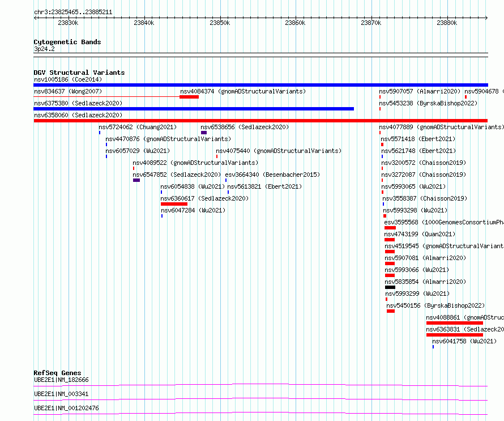Click the black bar under nsv5835854
504x421 pixels.
click(x=390, y=287)
